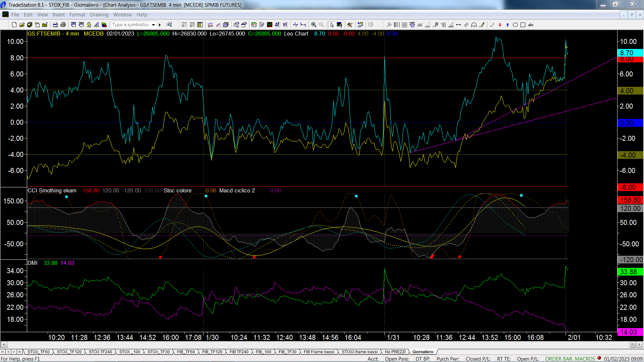Image resolution: width=644 pixels, height=362 pixels.
Task: Click horizontal scrollbar right arrow
Action: point(640,345)
